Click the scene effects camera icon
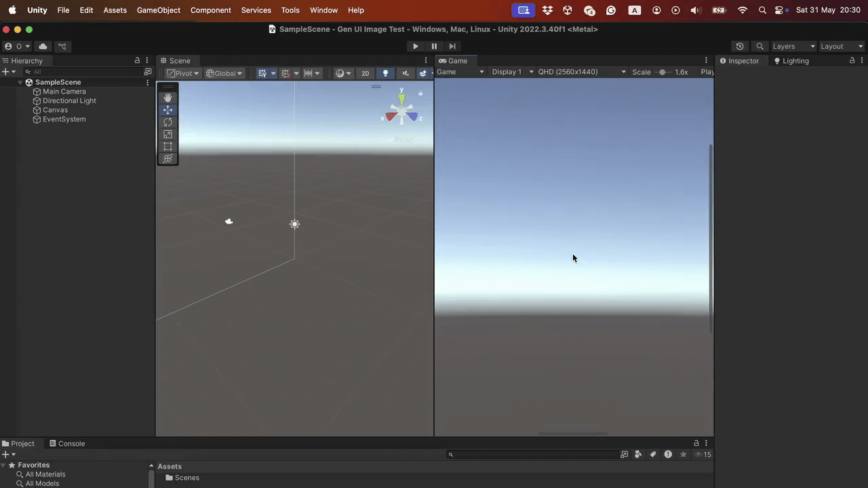868x488 pixels. coord(340,73)
